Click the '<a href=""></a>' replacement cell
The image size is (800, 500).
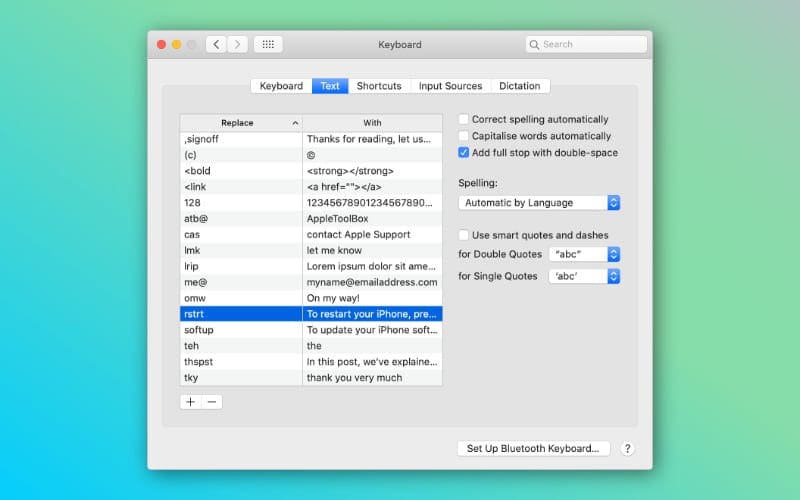click(x=372, y=187)
